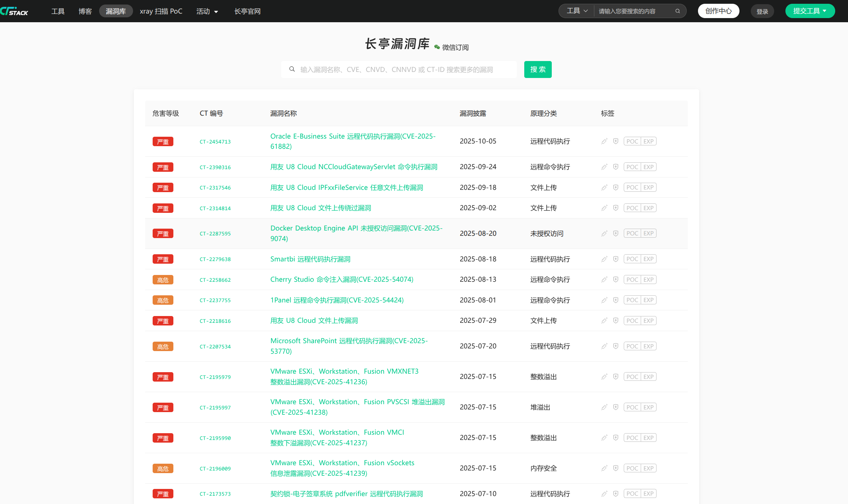
Task: Click the pencil icon in 1Panel row
Action: tap(604, 300)
